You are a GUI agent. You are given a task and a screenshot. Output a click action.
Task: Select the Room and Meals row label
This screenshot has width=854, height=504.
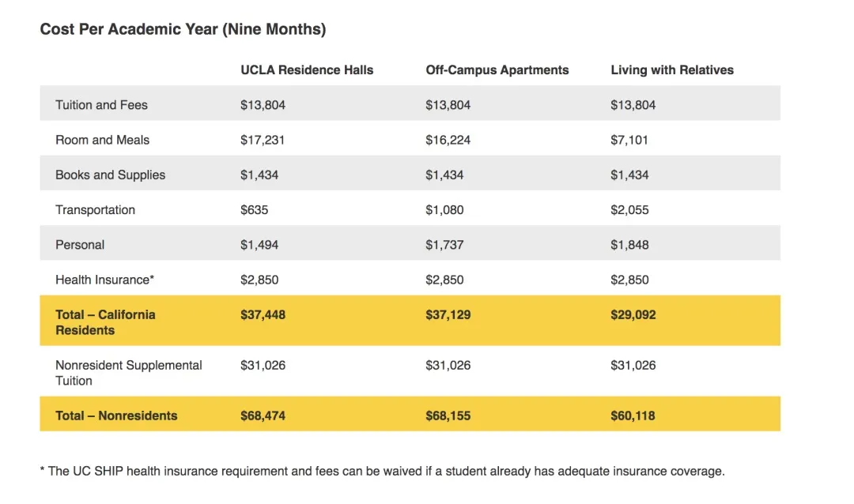coord(102,140)
